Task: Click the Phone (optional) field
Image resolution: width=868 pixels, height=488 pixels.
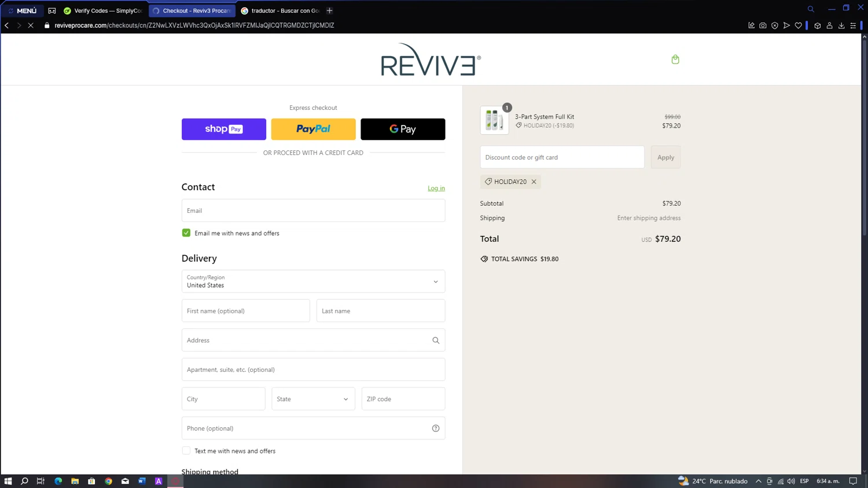Action: pos(313,428)
